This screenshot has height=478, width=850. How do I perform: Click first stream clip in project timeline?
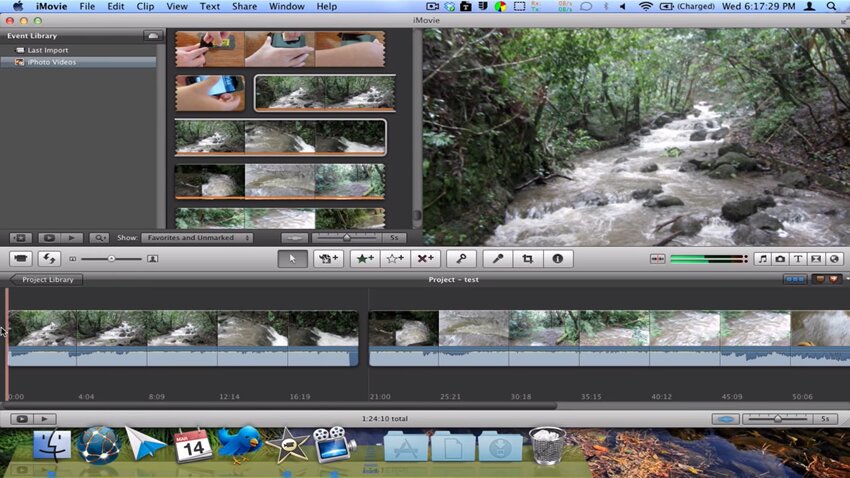tap(183, 338)
